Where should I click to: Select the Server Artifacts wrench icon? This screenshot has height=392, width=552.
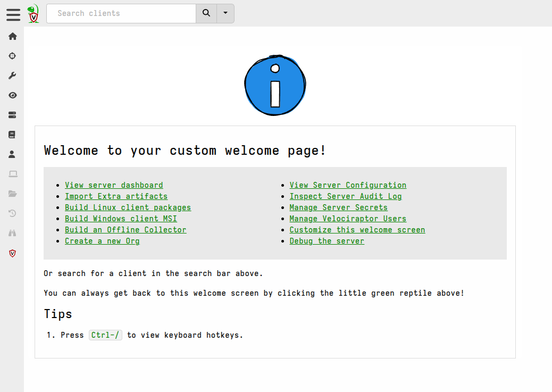[12, 75]
